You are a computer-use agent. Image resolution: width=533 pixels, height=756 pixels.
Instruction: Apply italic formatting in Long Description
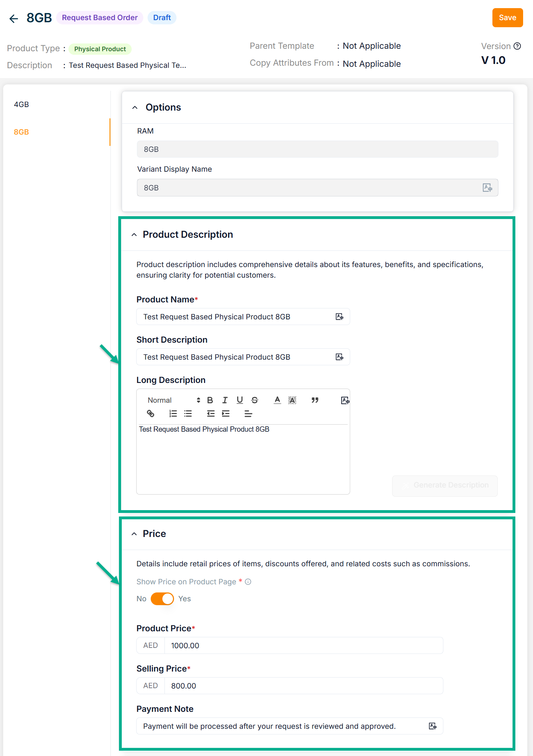pyautogui.click(x=225, y=400)
